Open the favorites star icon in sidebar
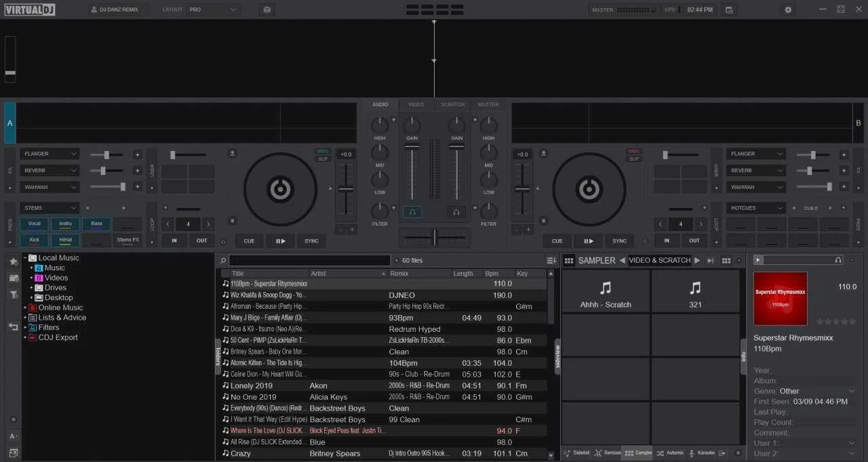 [13, 261]
